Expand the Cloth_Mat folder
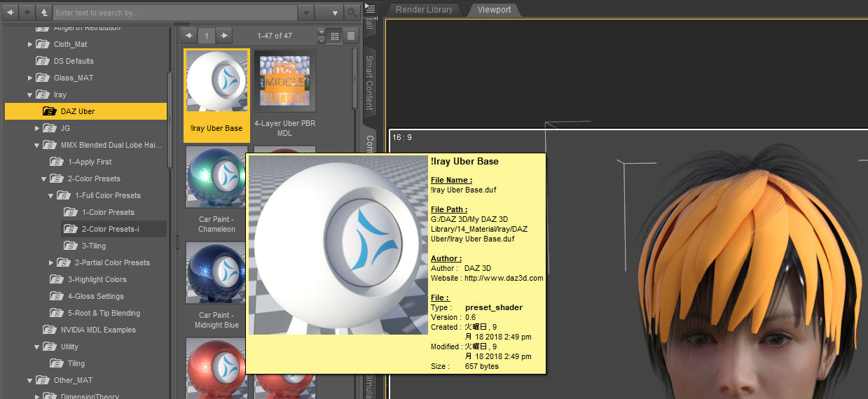This screenshot has height=399, width=868. pos(30,44)
